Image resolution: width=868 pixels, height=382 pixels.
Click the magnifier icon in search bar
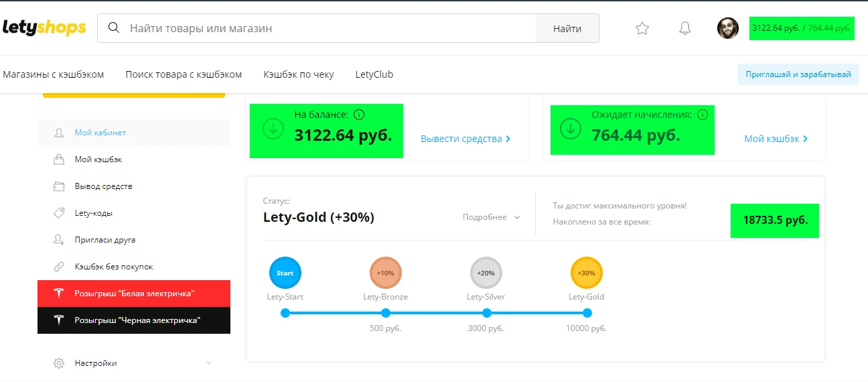click(x=114, y=28)
